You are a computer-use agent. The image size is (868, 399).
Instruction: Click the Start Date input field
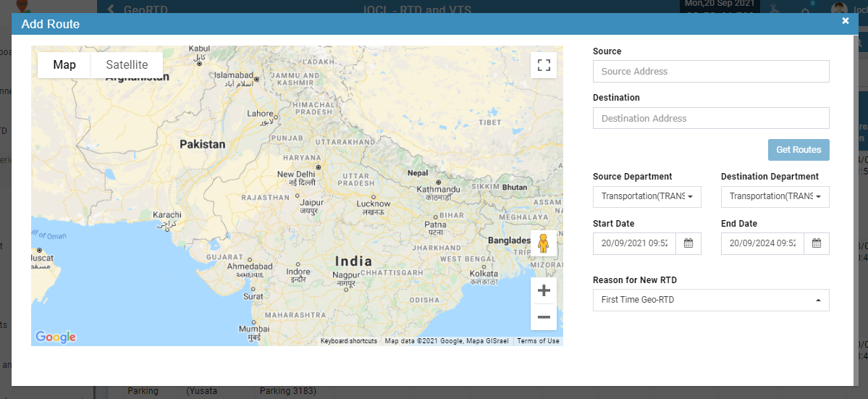(x=634, y=243)
